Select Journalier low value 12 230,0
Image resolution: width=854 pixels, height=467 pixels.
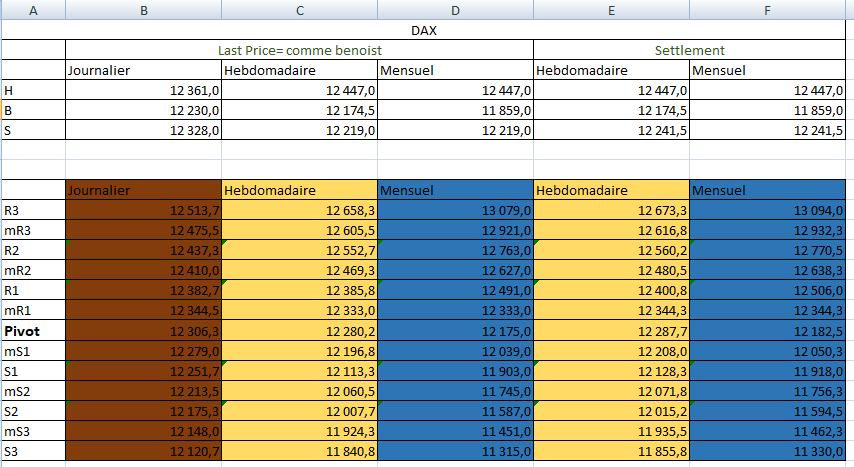[144, 110]
